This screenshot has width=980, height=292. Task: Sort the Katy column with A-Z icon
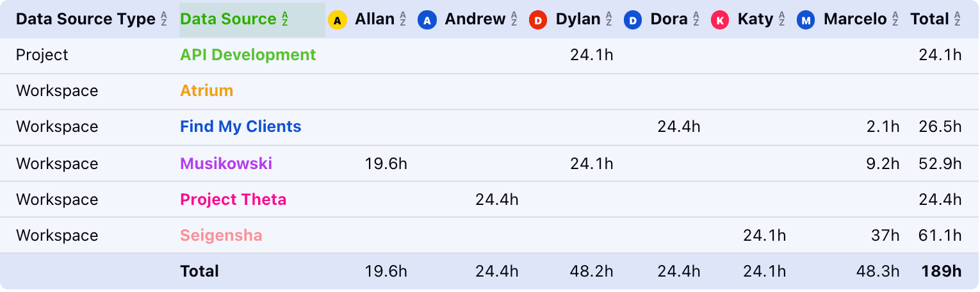pos(781,20)
